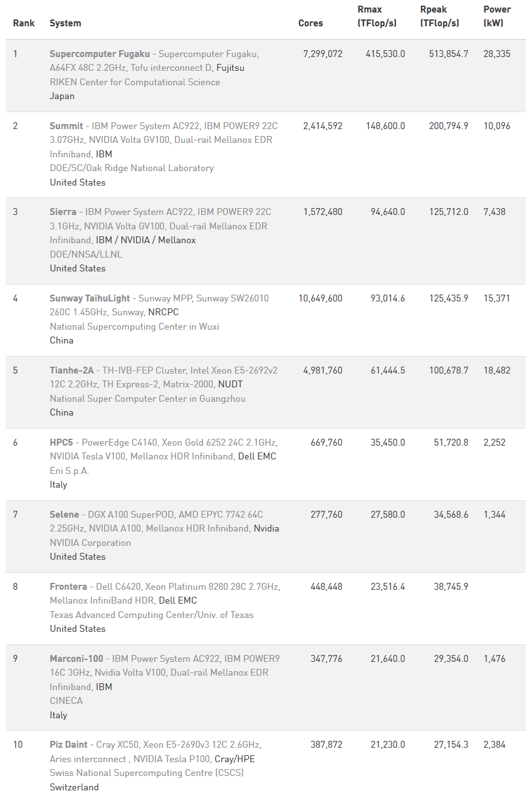The height and width of the screenshot is (796, 532).
Task: Click National Super Computer Center in Guangzhou
Action: tap(147, 399)
